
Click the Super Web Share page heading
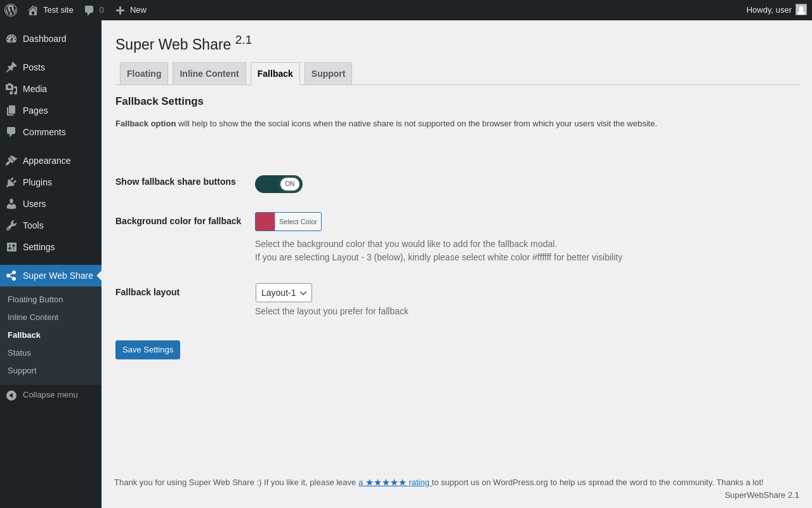[x=184, y=43]
